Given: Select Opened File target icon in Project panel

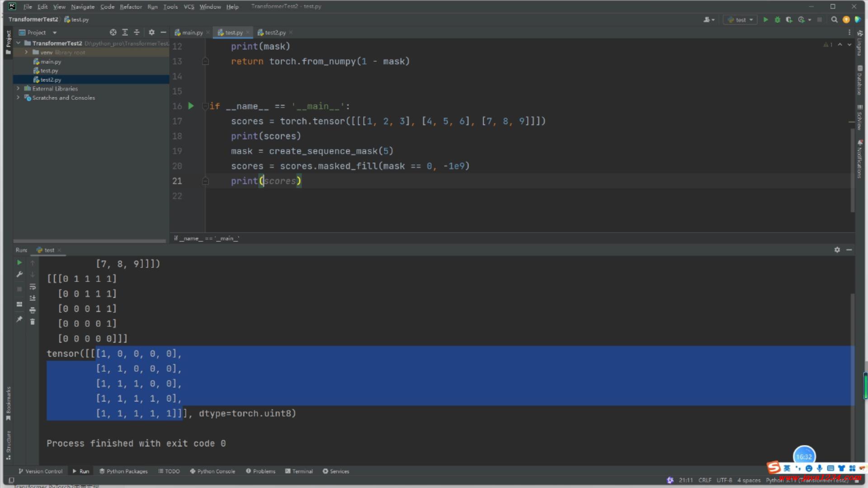Looking at the screenshot, I should tap(113, 33).
